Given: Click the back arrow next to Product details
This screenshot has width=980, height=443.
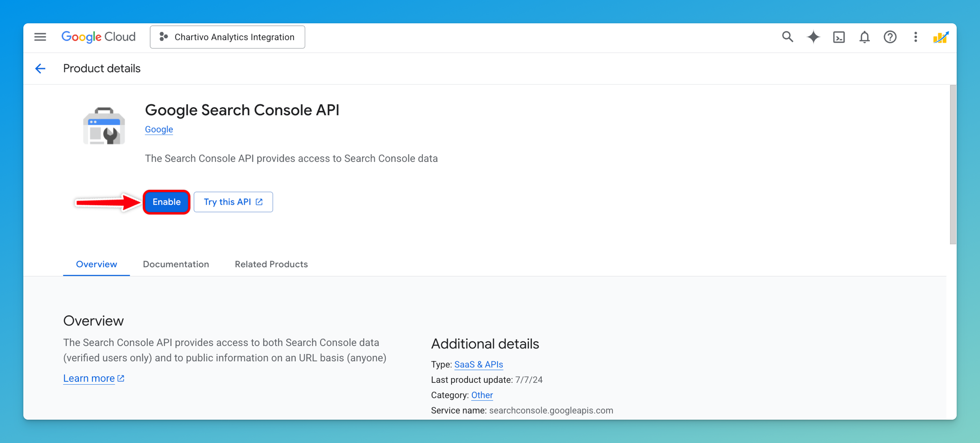Looking at the screenshot, I should [x=41, y=69].
